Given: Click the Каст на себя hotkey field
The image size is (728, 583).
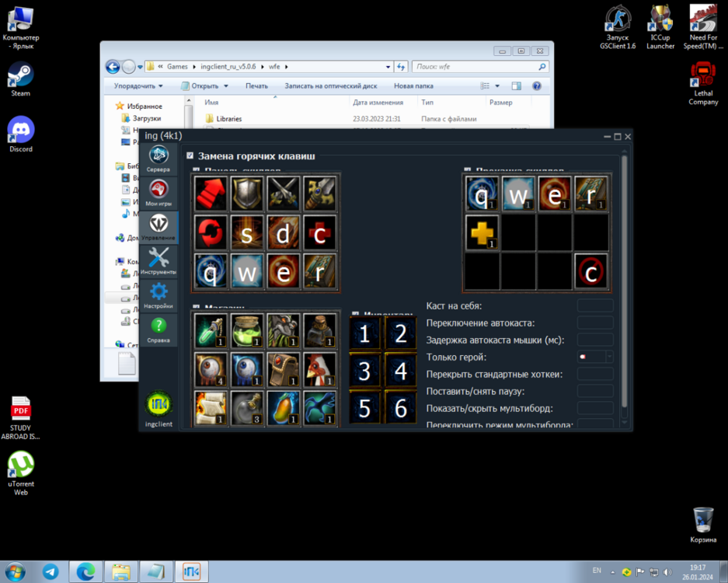Looking at the screenshot, I should tap(594, 306).
